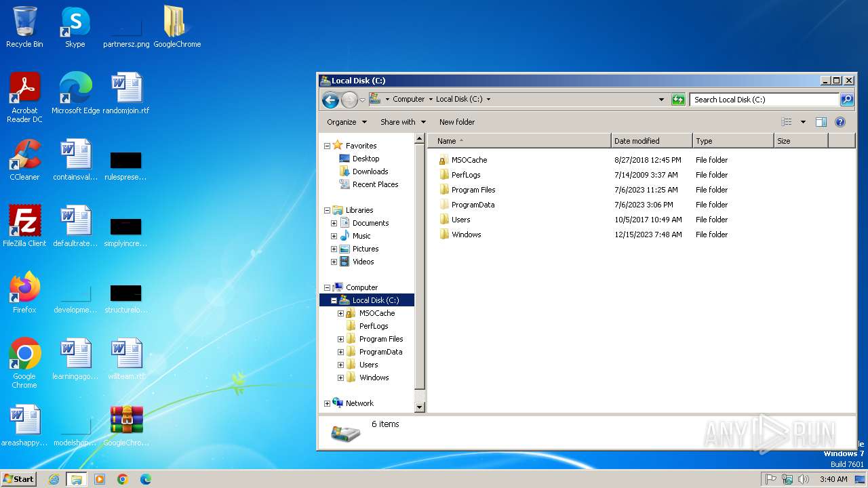The image size is (868, 488).
Task: Click the Start button
Action: (18, 479)
